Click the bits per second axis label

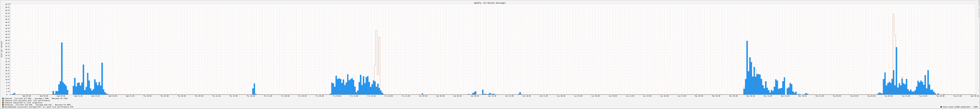click(2, 49)
